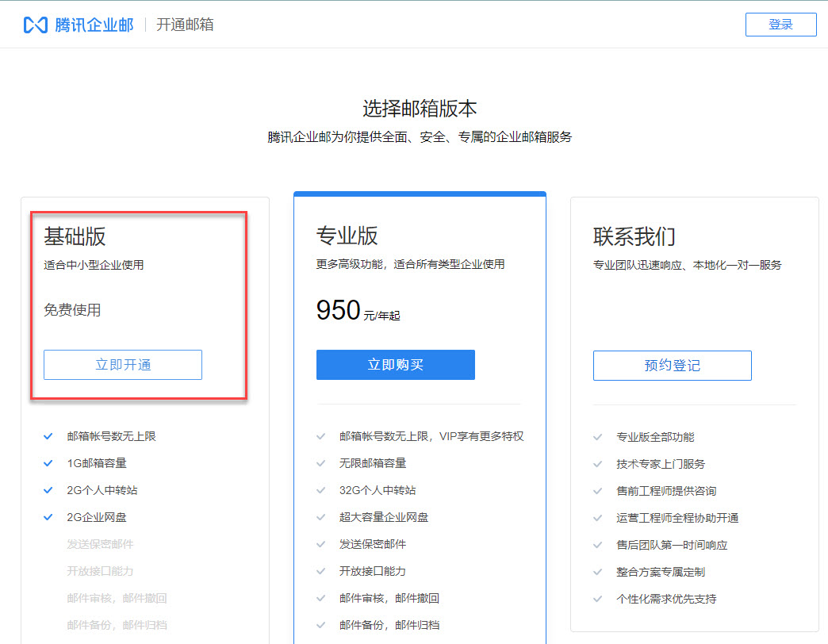Click 立即开通 under 基础版
The width and height of the screenshot is (828, 644).
click(x=123, y=365)
